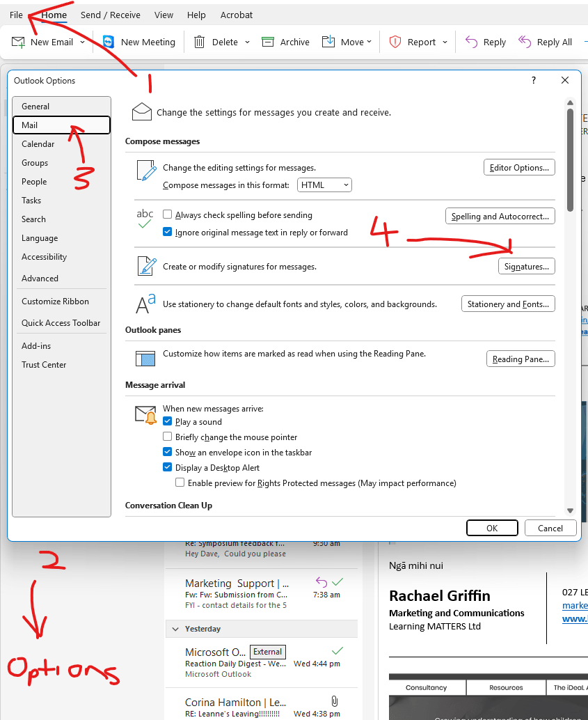Enable preview for Rights Protected messages
This screenshot has height=720, width=588.
(180, 482)
